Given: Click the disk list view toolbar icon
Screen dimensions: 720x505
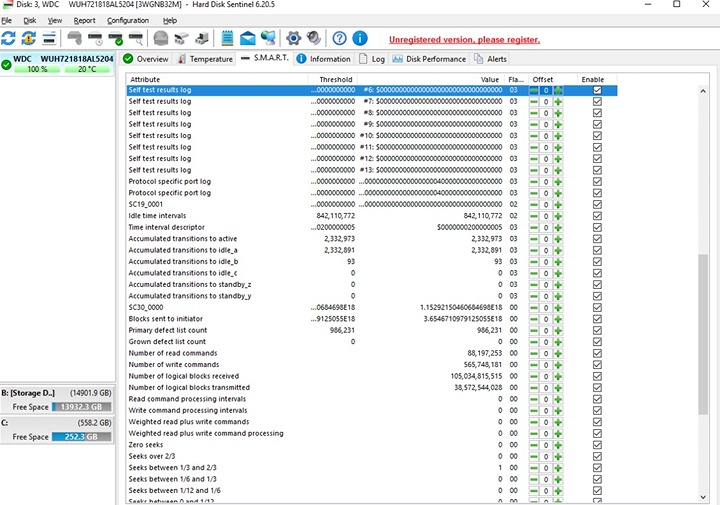Looking at the screenshot, I should (49, 38).
